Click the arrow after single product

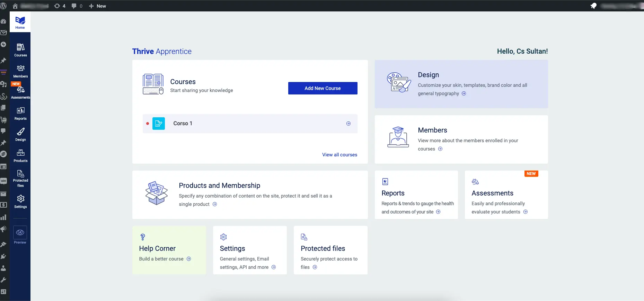click(x=215, y=204)
